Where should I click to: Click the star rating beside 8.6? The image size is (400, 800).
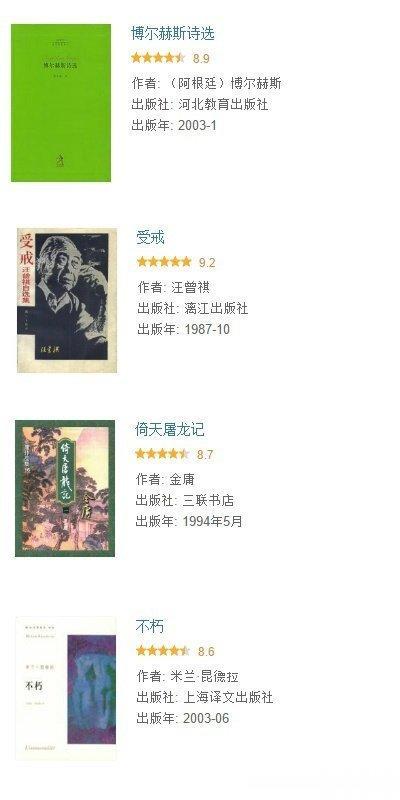click(163, 651)
